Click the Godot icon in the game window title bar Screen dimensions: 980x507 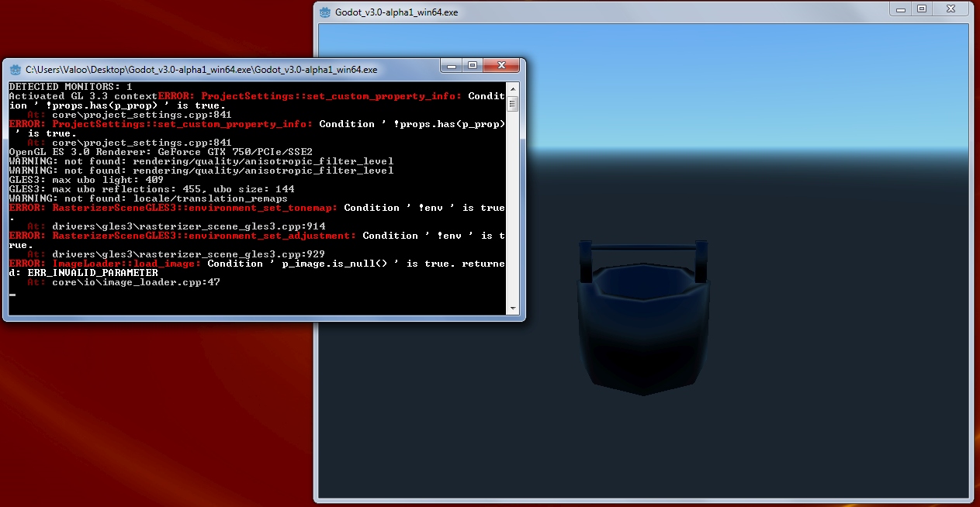[x=325, y=12]
